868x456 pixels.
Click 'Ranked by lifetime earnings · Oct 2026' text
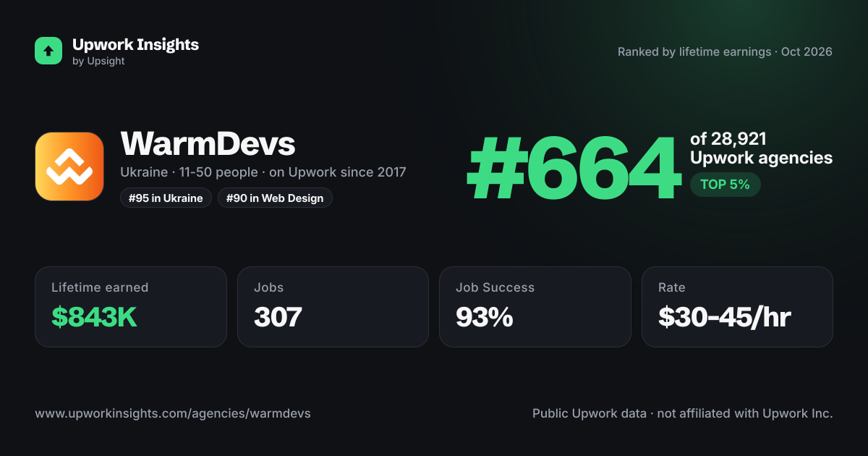[725, 52]
